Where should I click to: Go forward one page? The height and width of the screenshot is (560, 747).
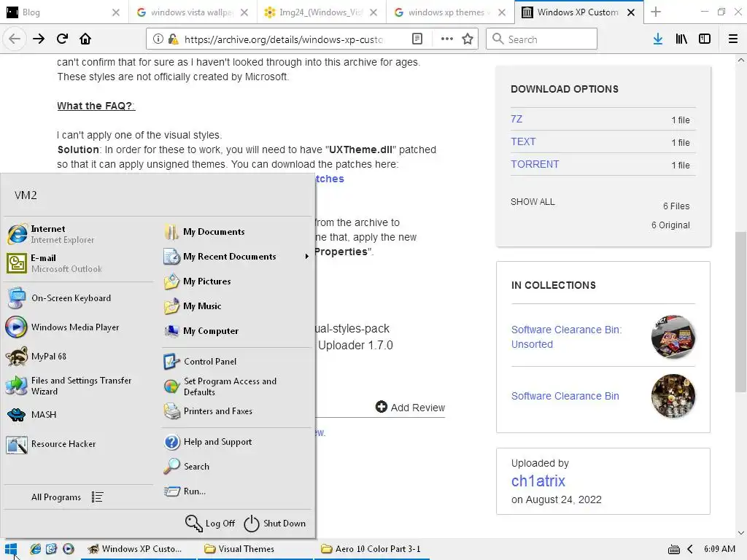click(x=39, y=39)
